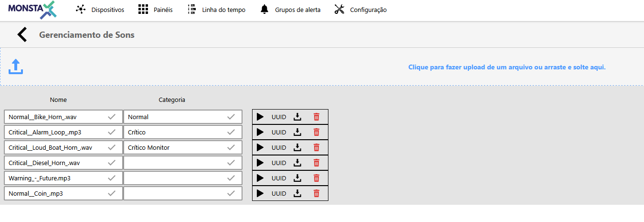
Task: Click the empty category field for Normal__Coin_.mp3
Action: pos(174,193)
